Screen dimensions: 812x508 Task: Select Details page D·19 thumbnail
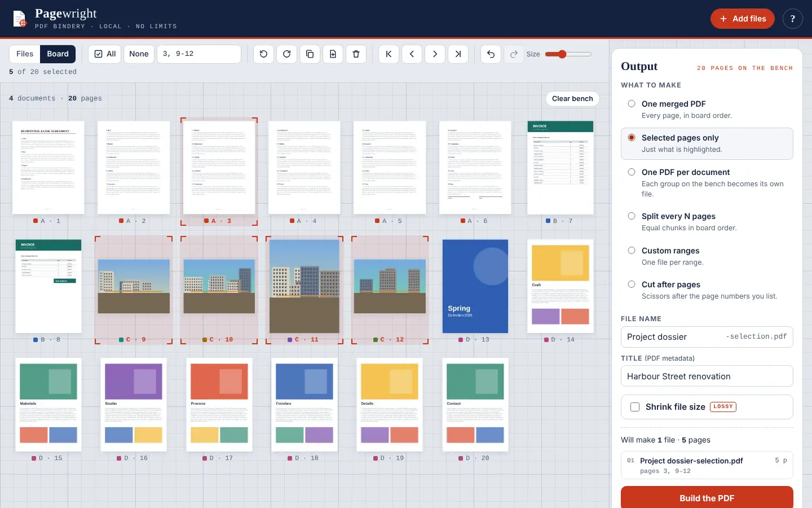click(390, 405)
